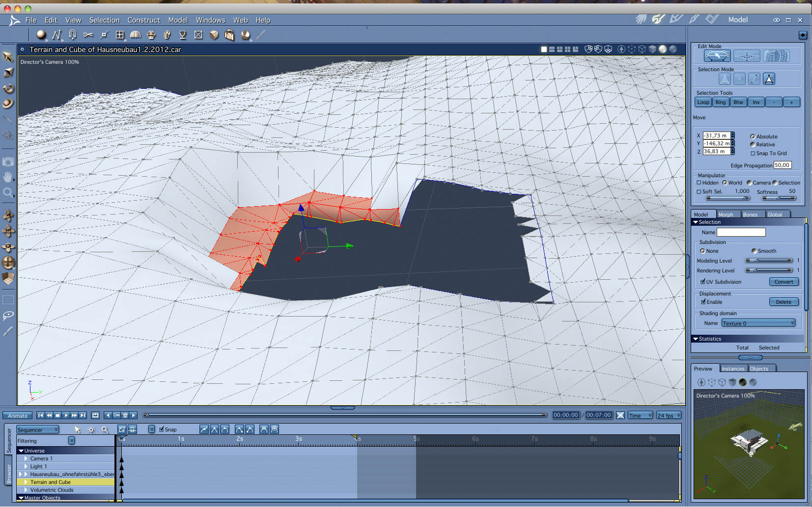Select the magnifier zoom tool in left toolbar
Viewport: 812px width, 507px height.
pyautogui.click(x=8, y=192)
